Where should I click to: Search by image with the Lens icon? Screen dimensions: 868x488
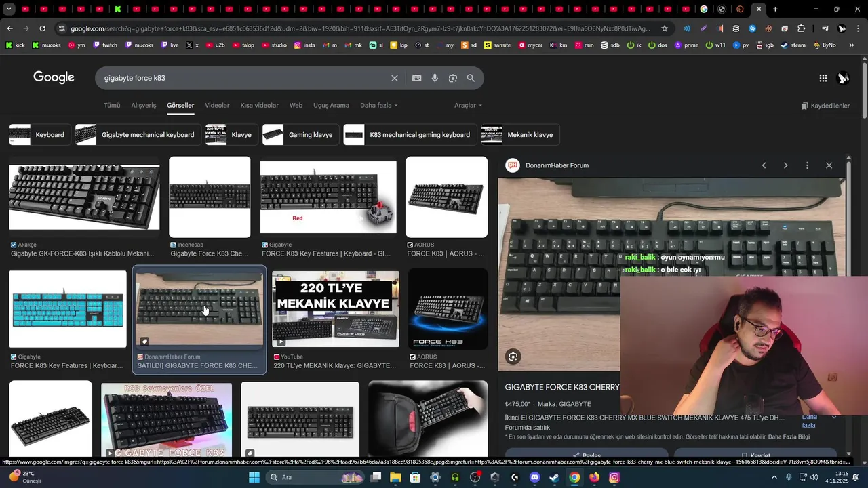(x=453, y=78)
